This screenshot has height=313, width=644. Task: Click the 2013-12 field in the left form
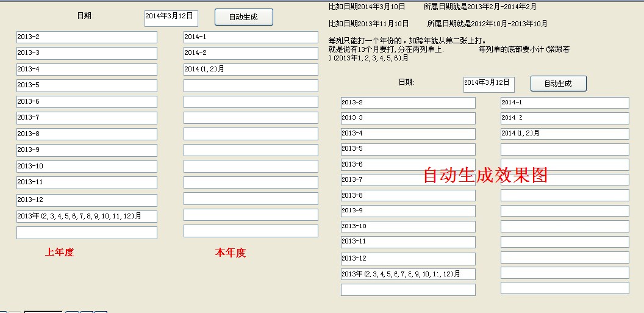pyautogui.click(x=87, y=200)
